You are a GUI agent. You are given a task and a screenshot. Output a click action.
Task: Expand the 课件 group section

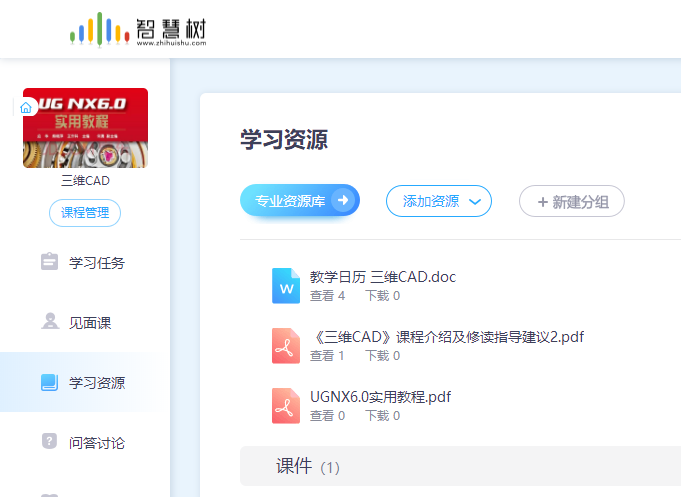[308, 467]
